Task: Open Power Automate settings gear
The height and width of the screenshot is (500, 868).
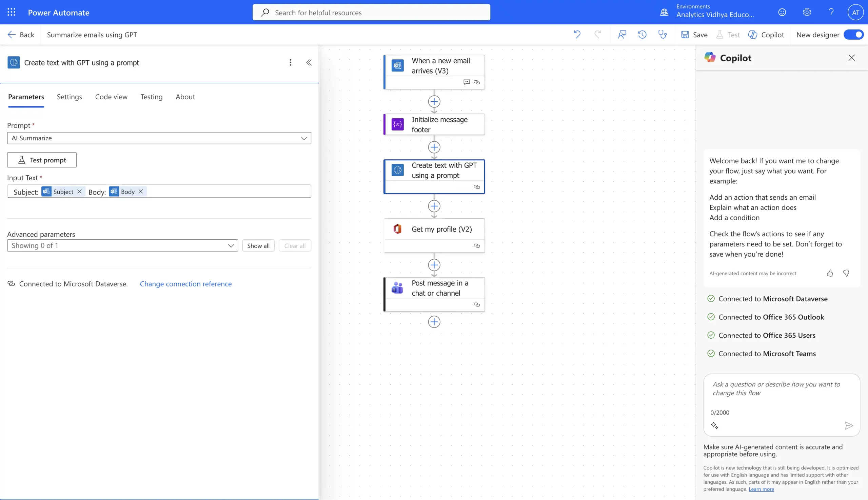Action: [x=807, y=12]
